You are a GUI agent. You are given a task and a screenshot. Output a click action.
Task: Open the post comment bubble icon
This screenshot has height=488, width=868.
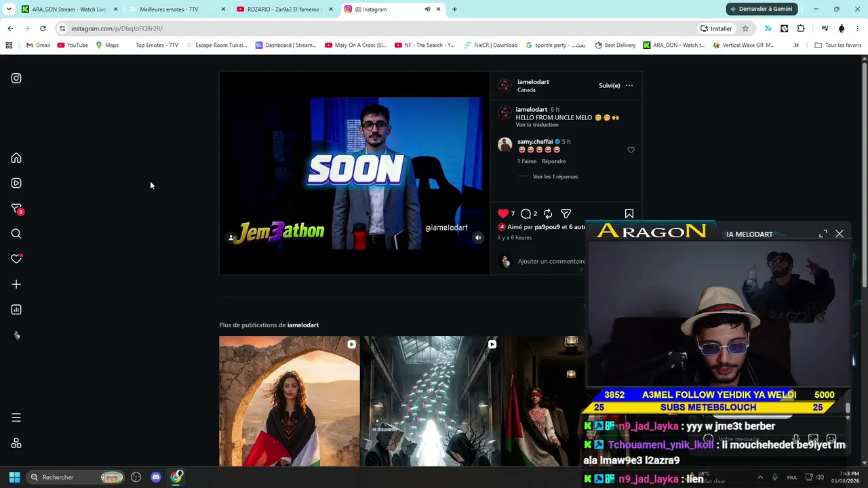(x=526, y=213)
